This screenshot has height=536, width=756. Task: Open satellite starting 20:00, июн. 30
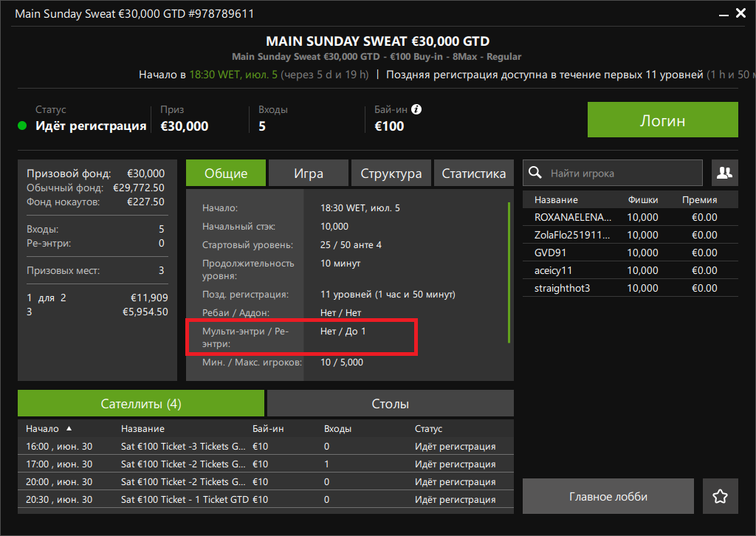point(266,481)
